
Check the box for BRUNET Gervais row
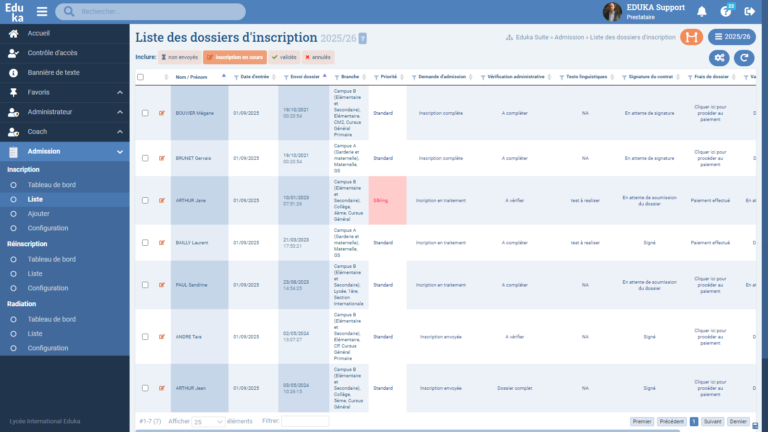145,158
